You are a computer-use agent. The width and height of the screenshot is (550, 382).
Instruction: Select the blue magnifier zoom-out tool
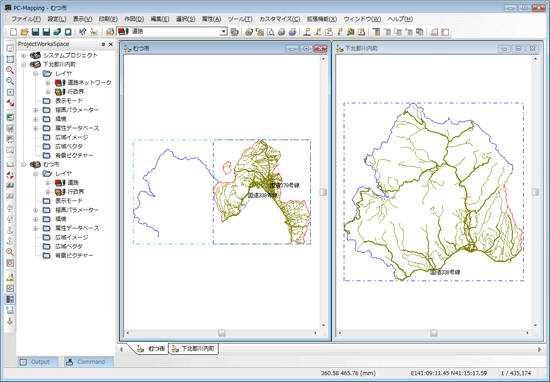[10, 81]
